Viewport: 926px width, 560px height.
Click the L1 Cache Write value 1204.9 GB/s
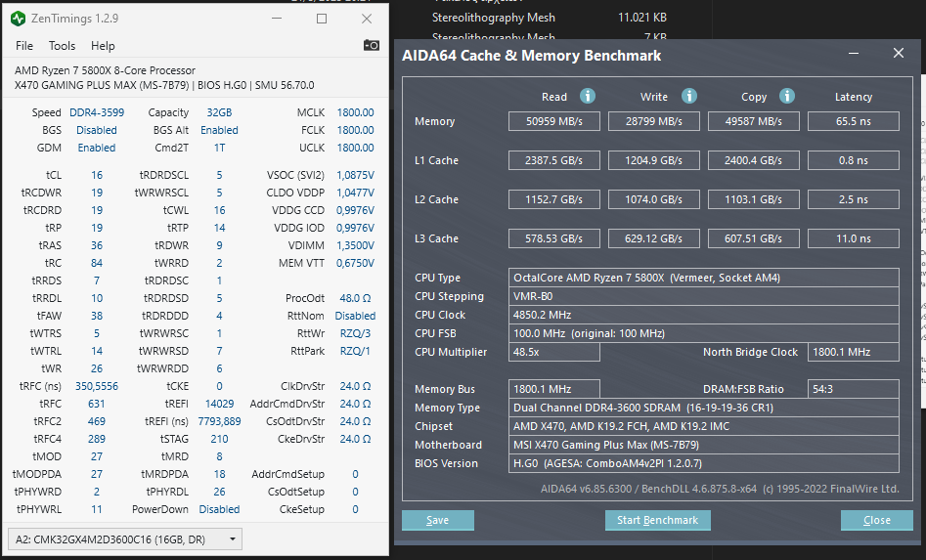tap(654, 160)
